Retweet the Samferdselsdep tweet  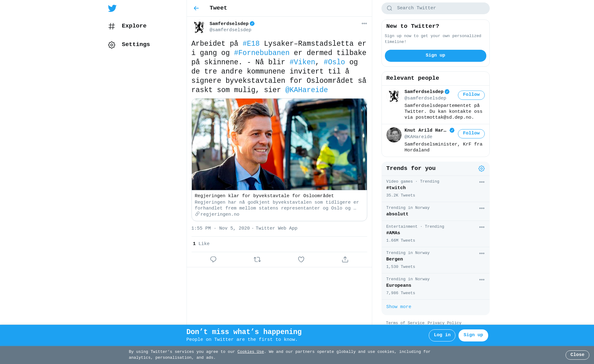(x=257, y=260)
